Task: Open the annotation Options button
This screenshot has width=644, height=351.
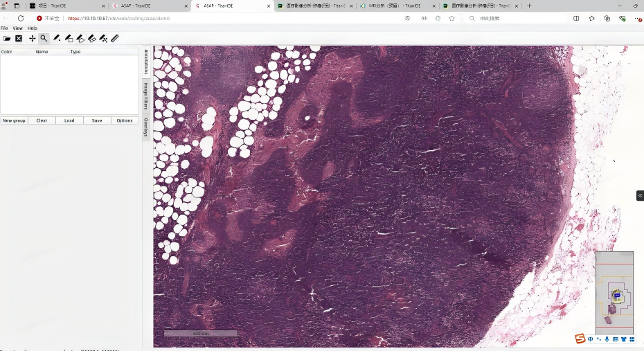Action: click(125, 120)
